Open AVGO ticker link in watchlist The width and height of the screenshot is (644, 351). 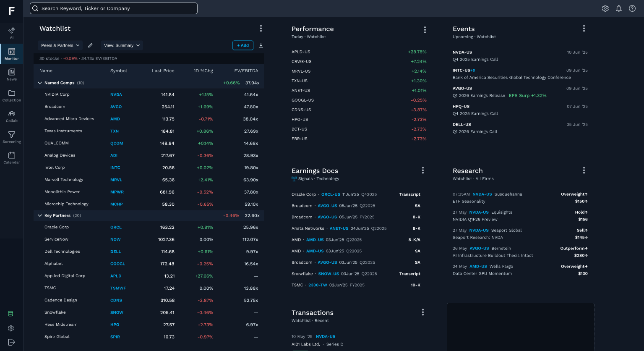pos(116,107)
